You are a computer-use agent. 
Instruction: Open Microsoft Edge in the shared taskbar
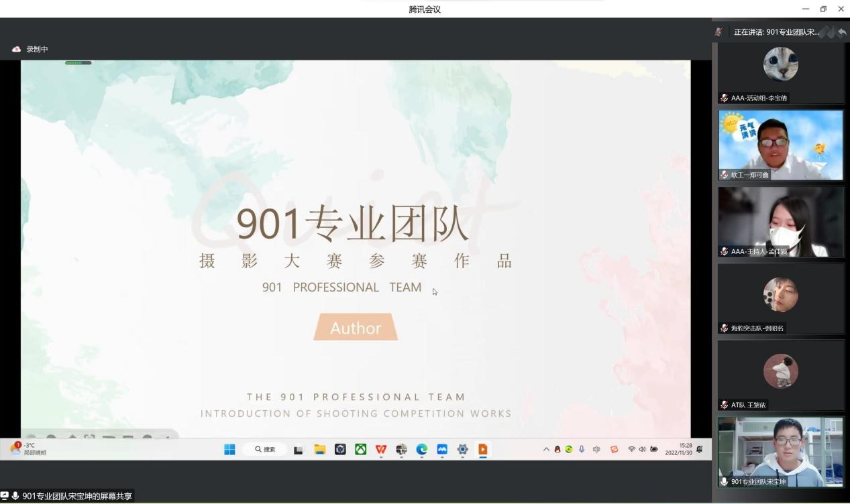pyautogui.click(x=421, y=449)
